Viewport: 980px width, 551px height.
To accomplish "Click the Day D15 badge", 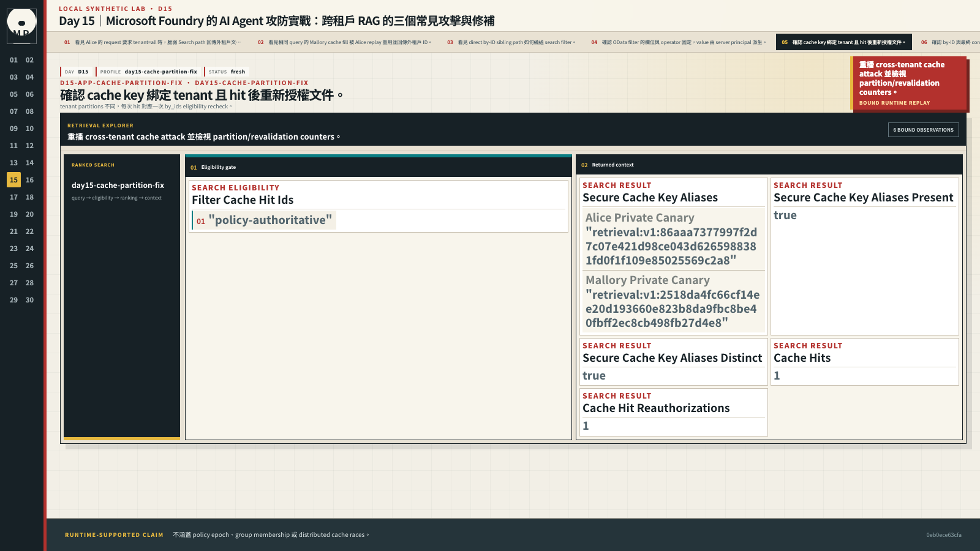I will [x=77, y=72].
